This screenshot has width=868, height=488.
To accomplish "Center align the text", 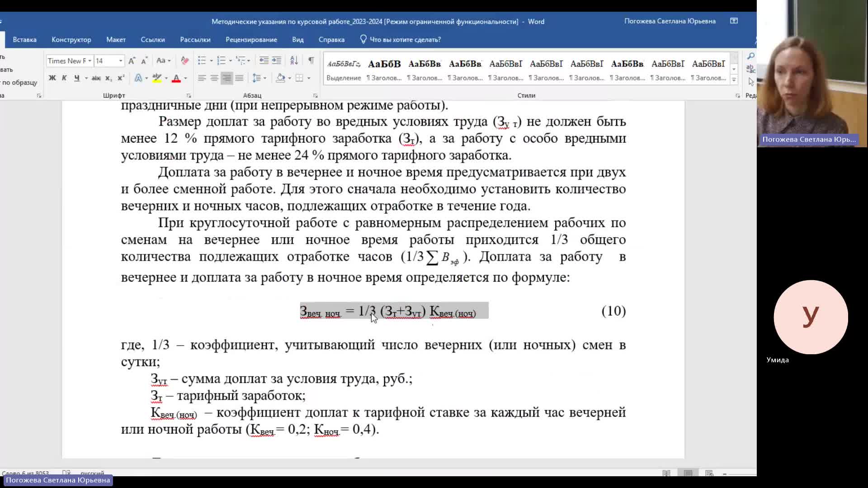I will click(214, 78).
